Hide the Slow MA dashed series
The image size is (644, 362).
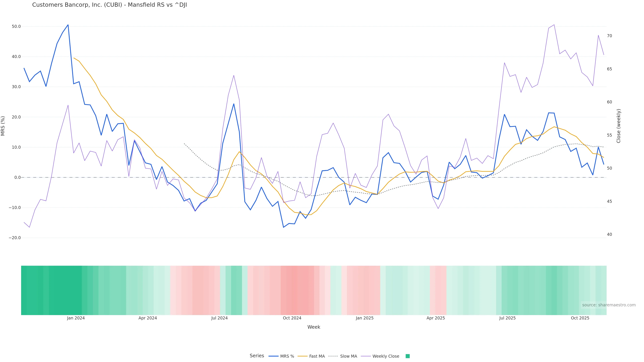[x=348, y=356]
